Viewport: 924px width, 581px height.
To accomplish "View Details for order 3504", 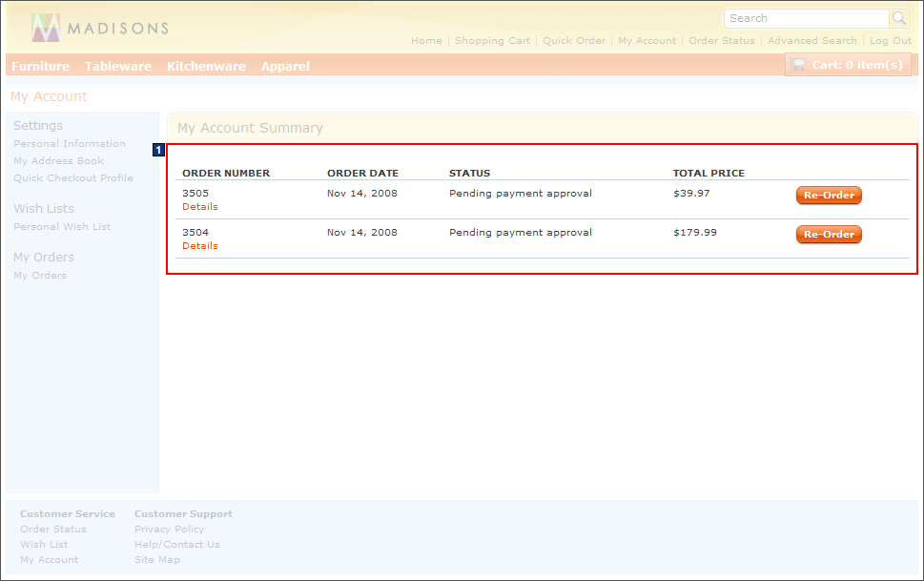I will coord(200,246).
